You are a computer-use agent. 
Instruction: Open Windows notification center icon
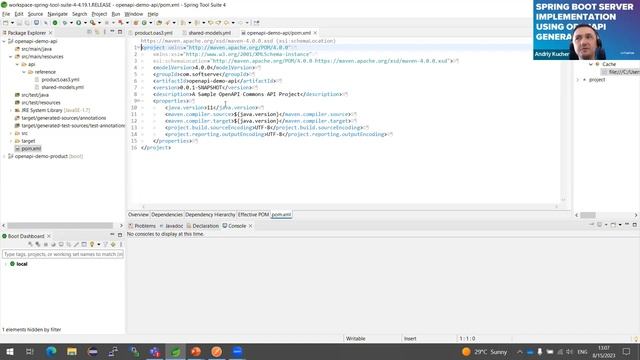[627, 351]
